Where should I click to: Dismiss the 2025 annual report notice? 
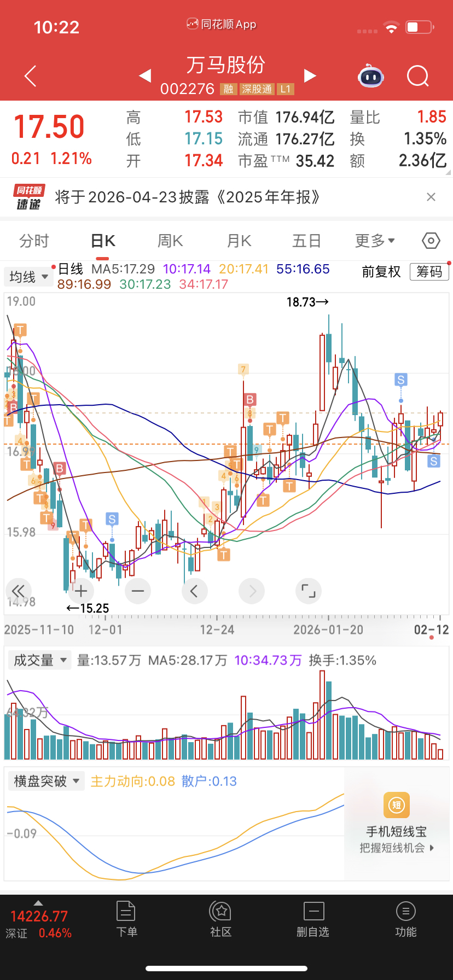[431, 197]
